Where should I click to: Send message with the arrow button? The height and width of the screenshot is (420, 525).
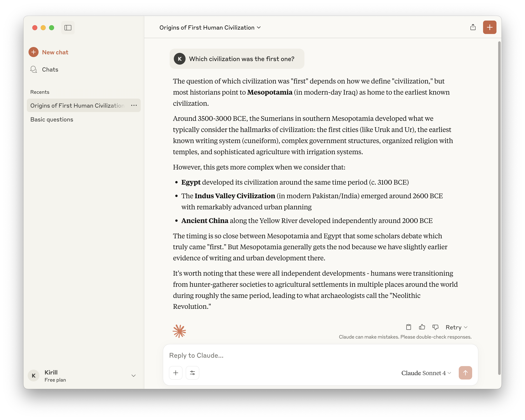pyautogui.click(x=465, y=373)
